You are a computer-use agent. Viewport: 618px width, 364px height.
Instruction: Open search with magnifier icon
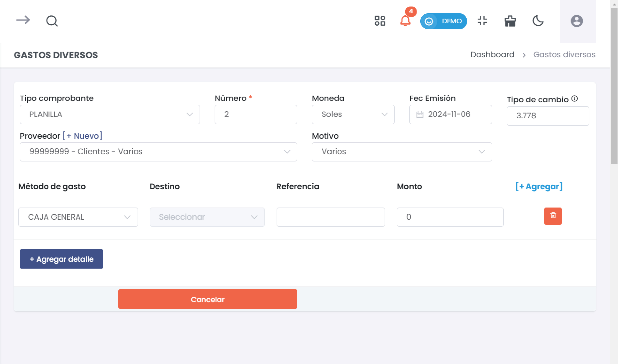click(52, 21)
